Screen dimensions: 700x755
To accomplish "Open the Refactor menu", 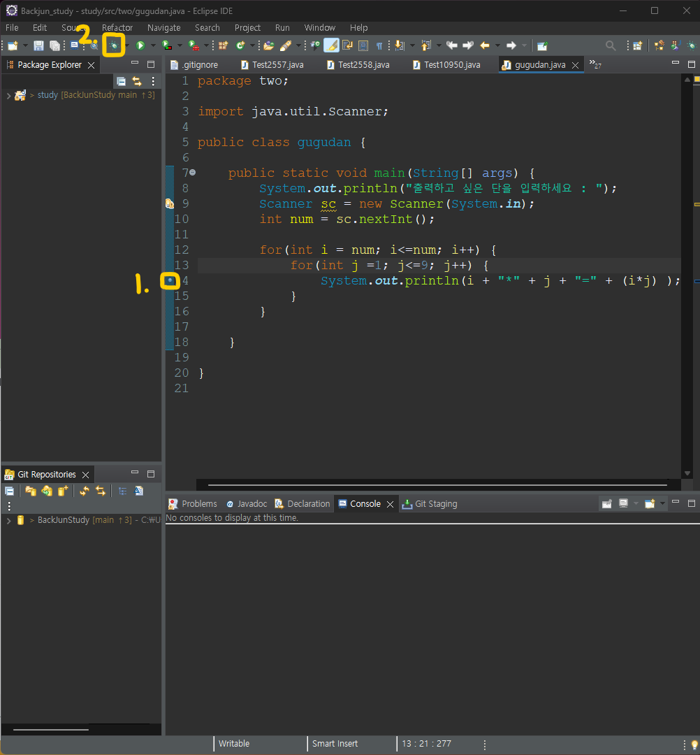I will 117,27.
